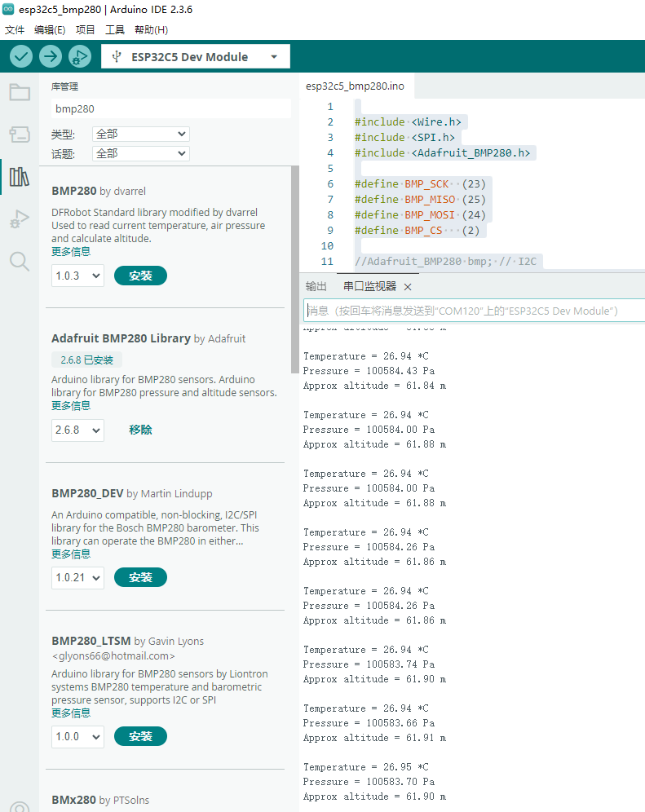This screenshot has width=645, height=812.
Task: Open the 话题 filter dropdown
Action: (141, 153)
